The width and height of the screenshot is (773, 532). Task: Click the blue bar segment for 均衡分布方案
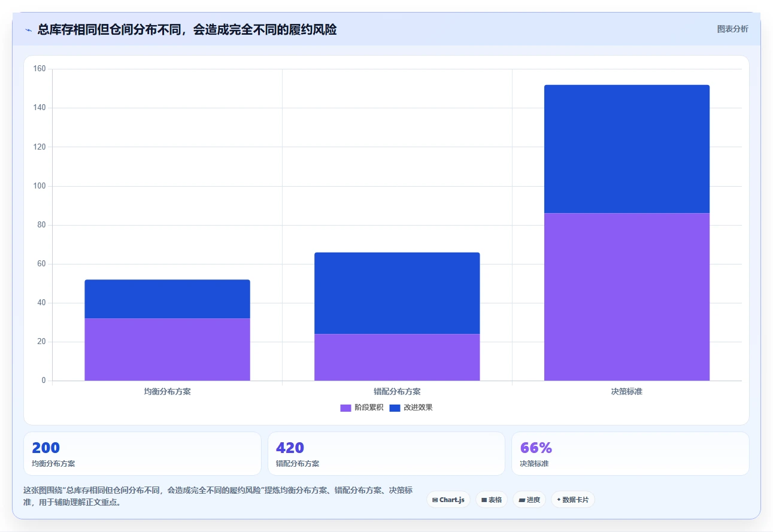click(167, 299)
